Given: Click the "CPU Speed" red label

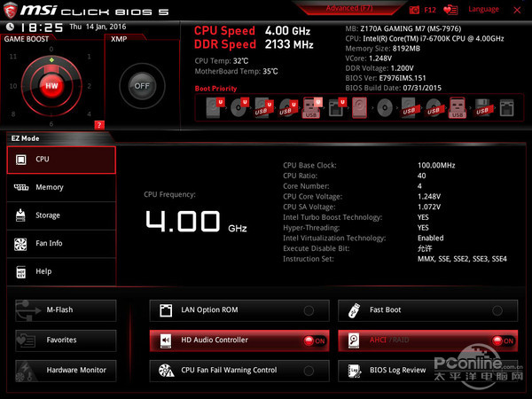Looking at the screenshot, I should [224, 31].
